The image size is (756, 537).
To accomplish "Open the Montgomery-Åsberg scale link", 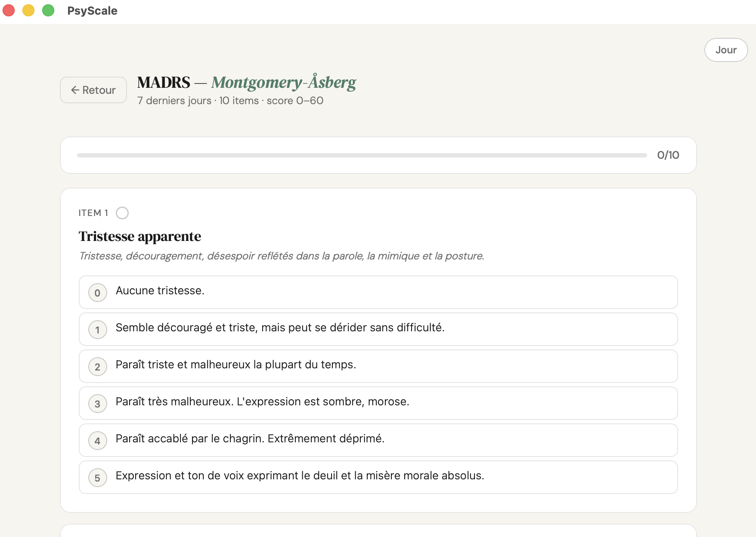I will point(283,83).
